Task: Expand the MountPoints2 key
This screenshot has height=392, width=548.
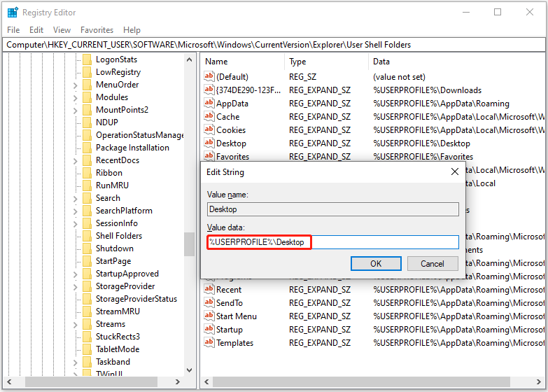Action: [x=75, y=110]
